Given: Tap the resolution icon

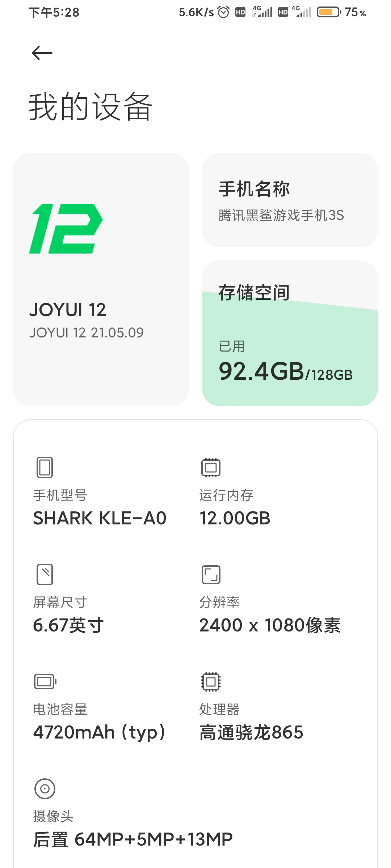Looking at the screenshot, I should (211, 575).
